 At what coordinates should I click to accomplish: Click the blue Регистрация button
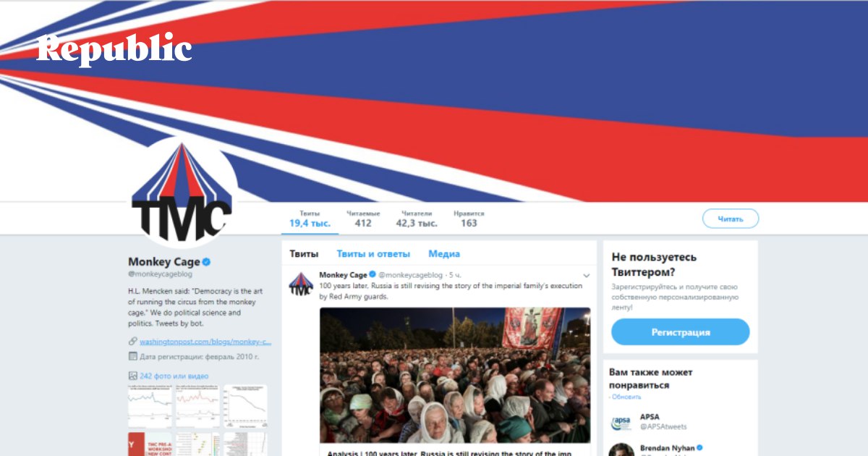[681, 332]
